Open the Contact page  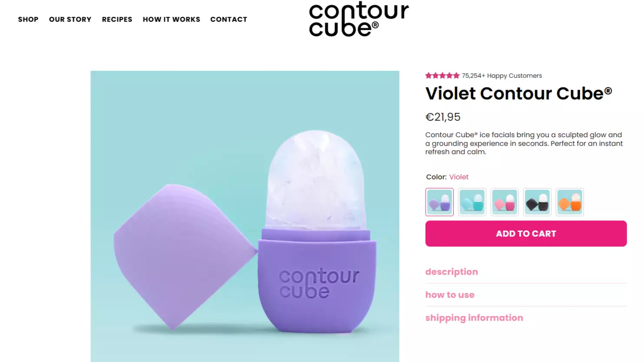229,20
